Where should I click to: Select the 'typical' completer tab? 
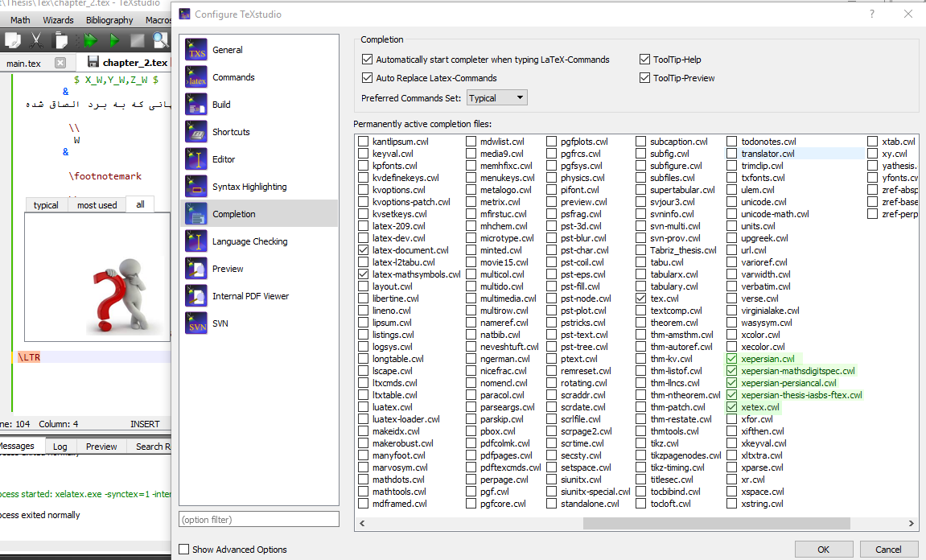point(46,205)
